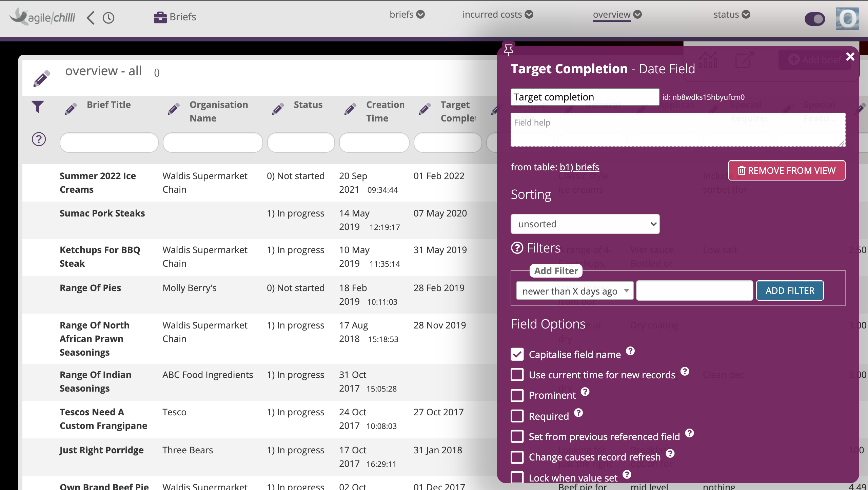Click help icon next to Filters heading

coord(517,248)
